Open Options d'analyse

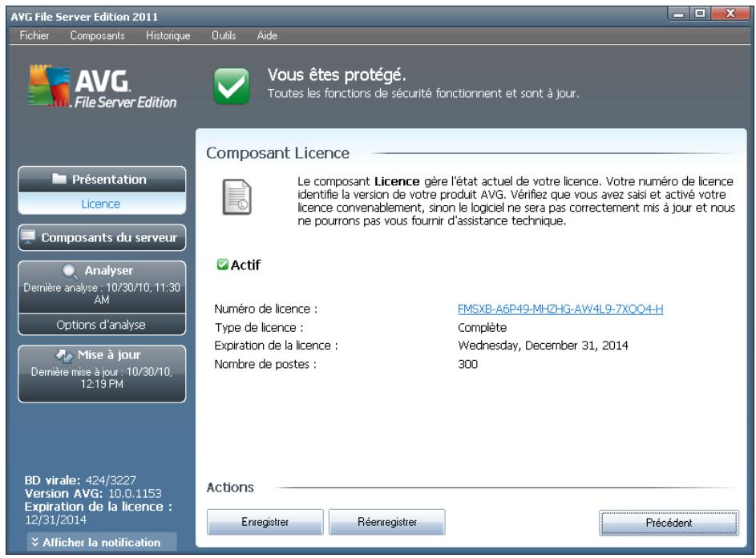point(101,325)
